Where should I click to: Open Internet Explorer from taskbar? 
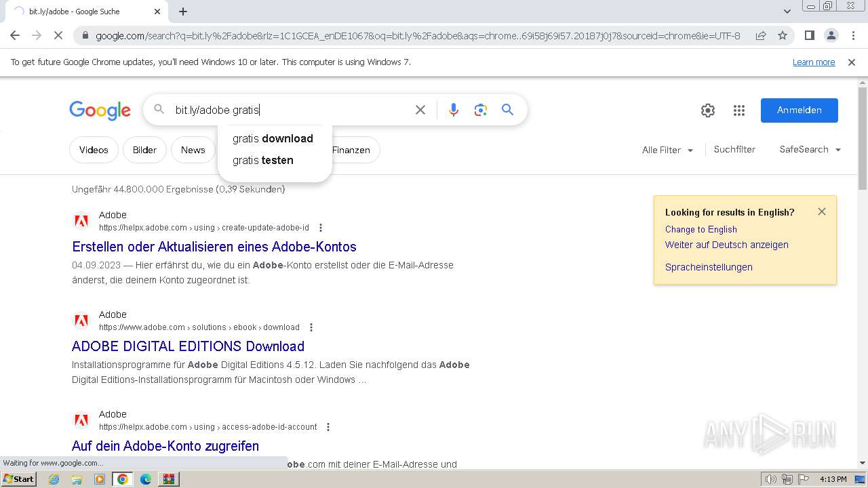coord(54,479)
